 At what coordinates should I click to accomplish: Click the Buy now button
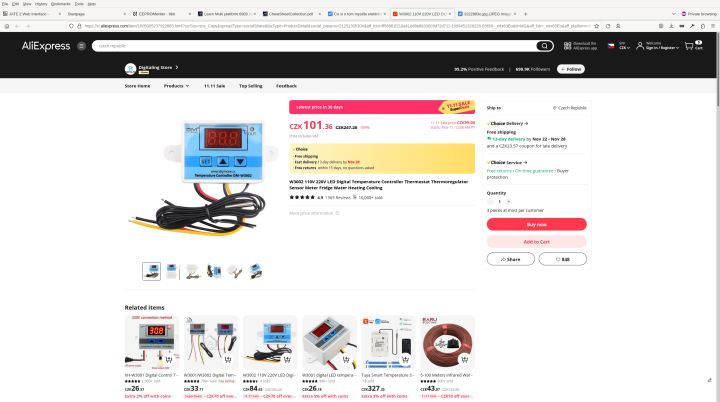[x=536, y=224]
